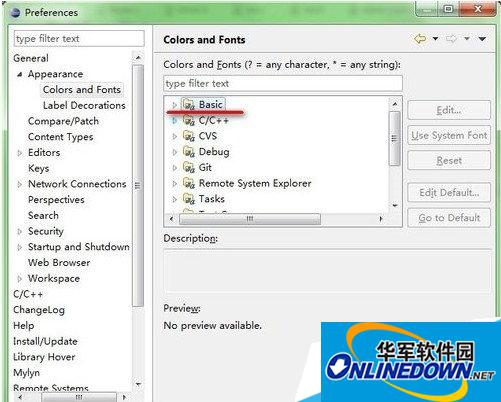Click the left tree scroll-up arrow
The image size is (501, 402).
pos(138,58)
